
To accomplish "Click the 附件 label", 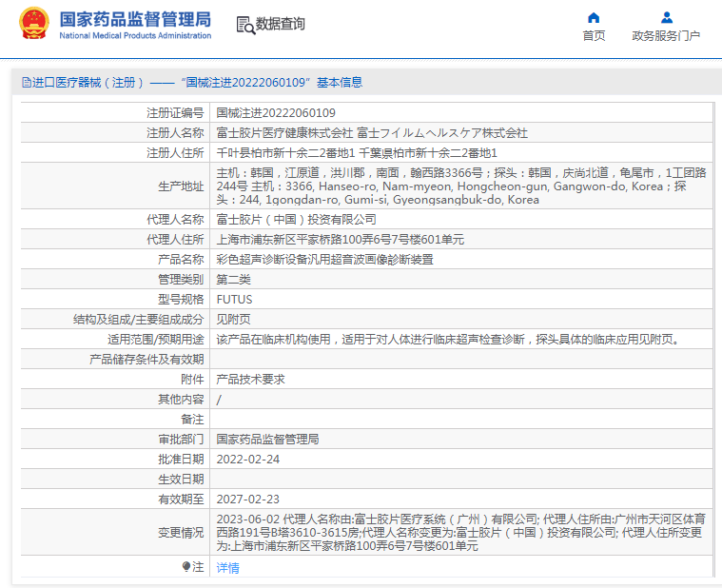I will click(x=192, y=380).
